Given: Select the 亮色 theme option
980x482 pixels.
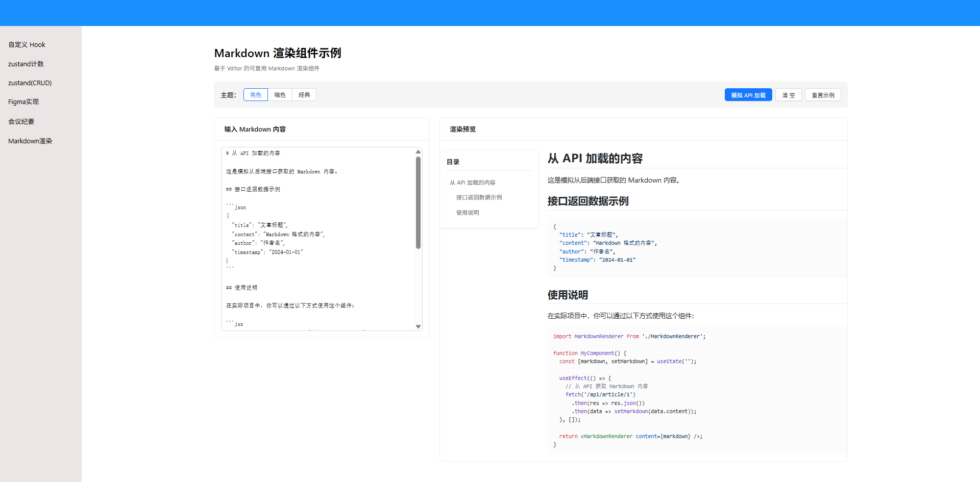Looking at the screenshot, I should pyautogui.click(x=256, y=95).
